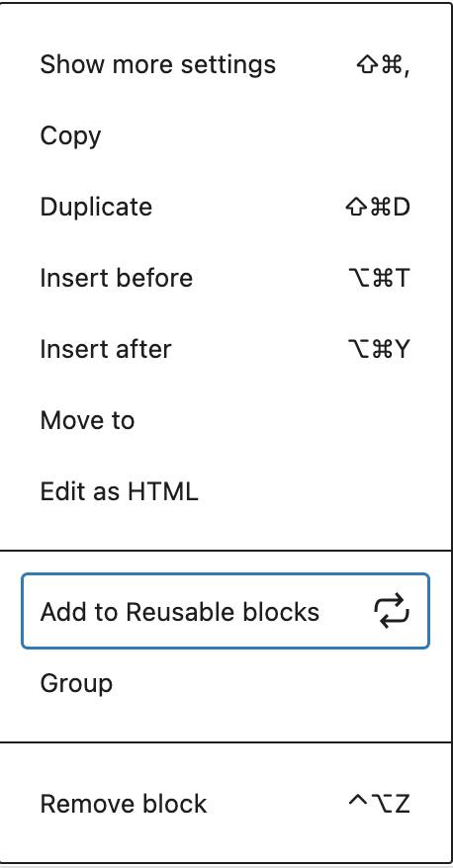The image size is (453, 868).
Task: Click the ⌥⌘Y shortcut hint for Insert after
Action: [380, 349]
